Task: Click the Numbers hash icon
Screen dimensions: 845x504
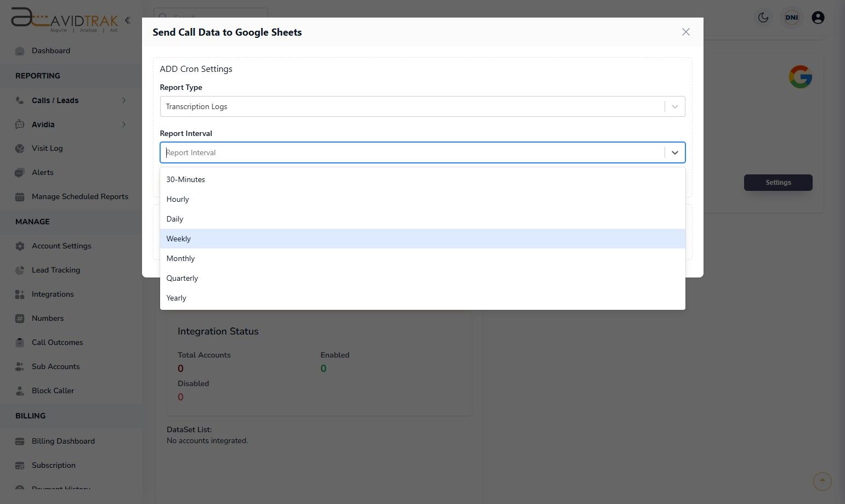Action: pos(20,319)
